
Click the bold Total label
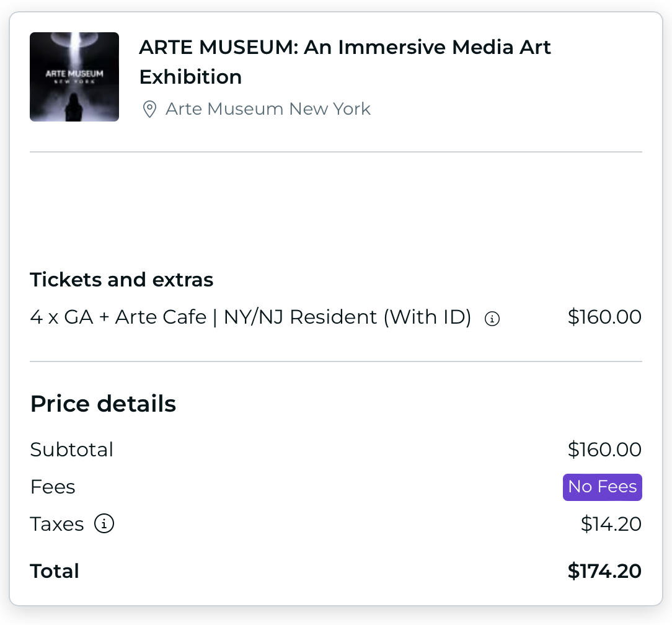(x=55, y=571)
